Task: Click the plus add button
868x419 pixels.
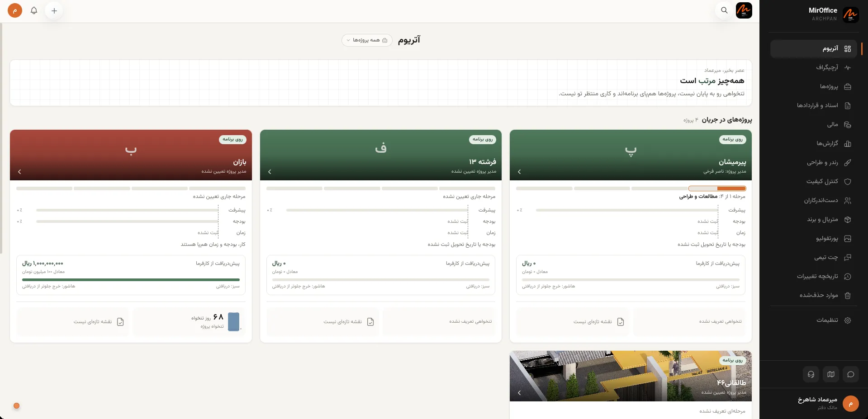Action: [x=54, y=10]
